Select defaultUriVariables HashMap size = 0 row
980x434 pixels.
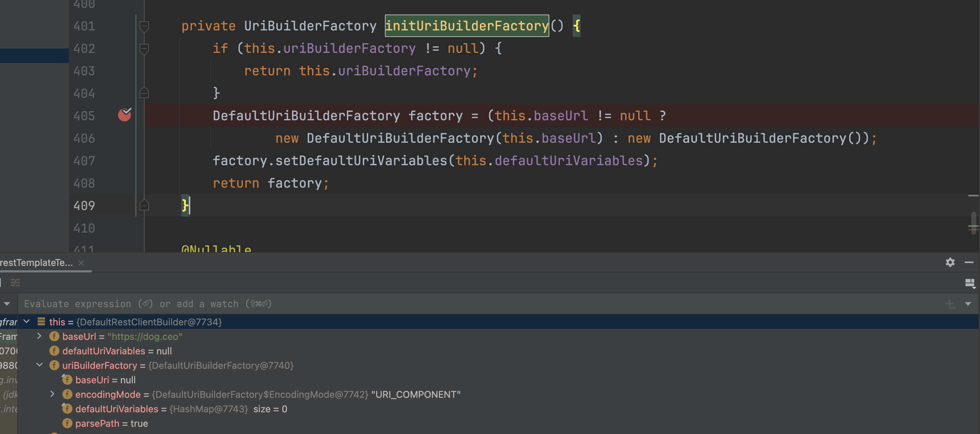point(498,409)
